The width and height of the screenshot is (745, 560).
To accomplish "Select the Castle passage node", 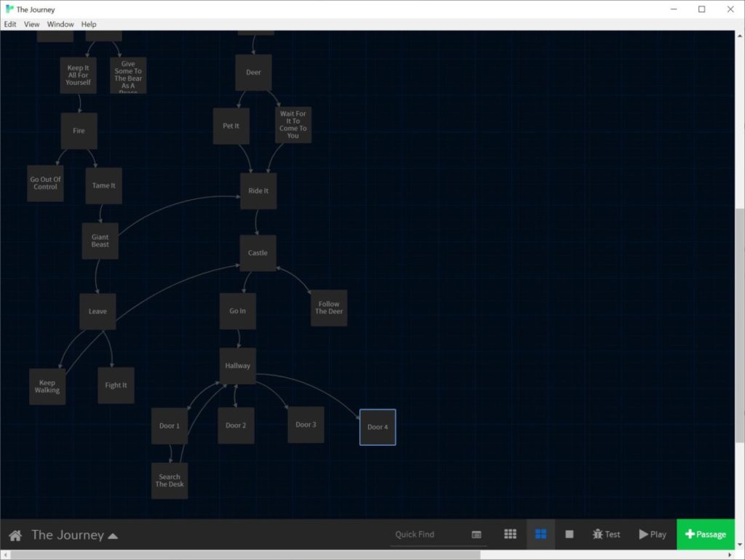I will [258, 253].
